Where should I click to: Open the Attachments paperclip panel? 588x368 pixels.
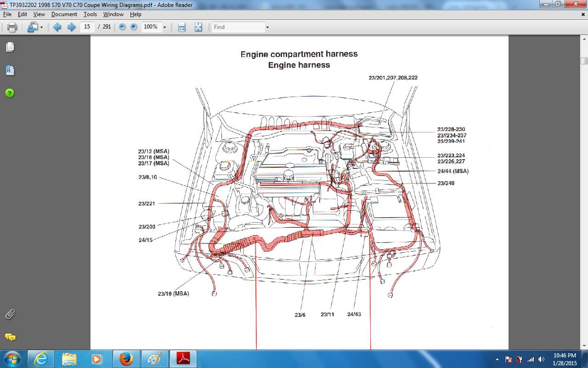pyautogui.click(x=10, y=315)
